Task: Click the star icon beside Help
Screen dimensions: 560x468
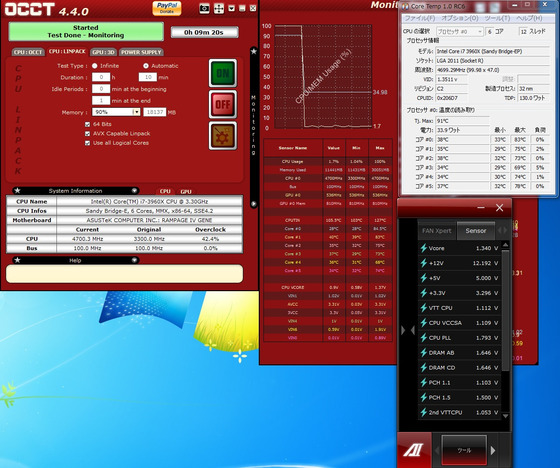Action: coord(17,260)
